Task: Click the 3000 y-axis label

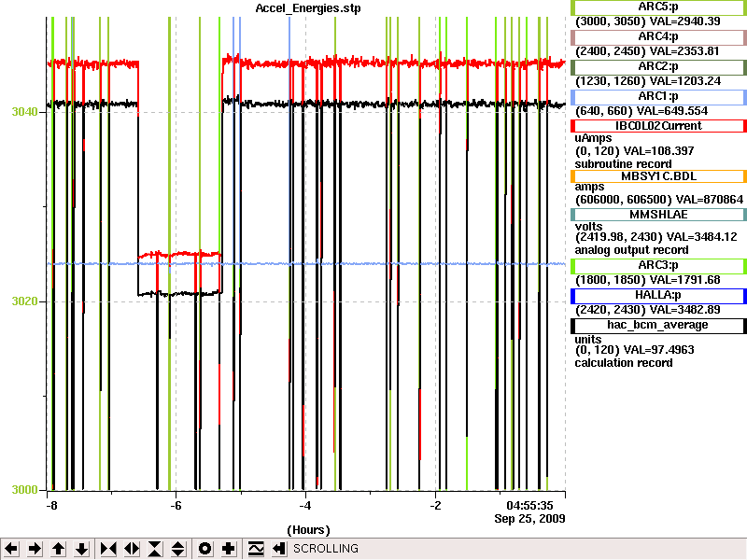Action: pos(25,490)
